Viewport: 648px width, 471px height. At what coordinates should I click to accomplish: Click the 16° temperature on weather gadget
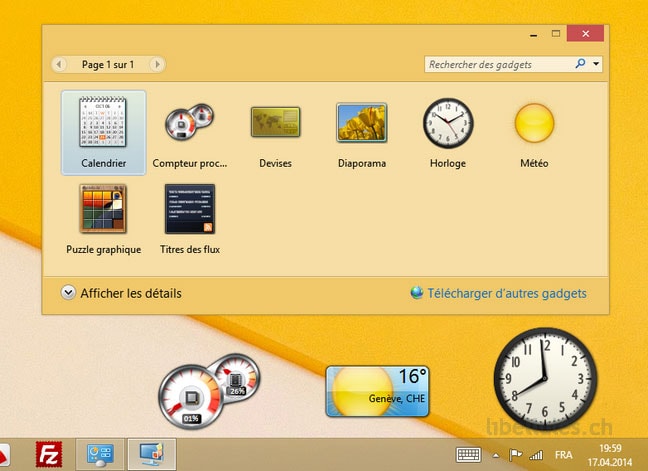coord(412,376)
